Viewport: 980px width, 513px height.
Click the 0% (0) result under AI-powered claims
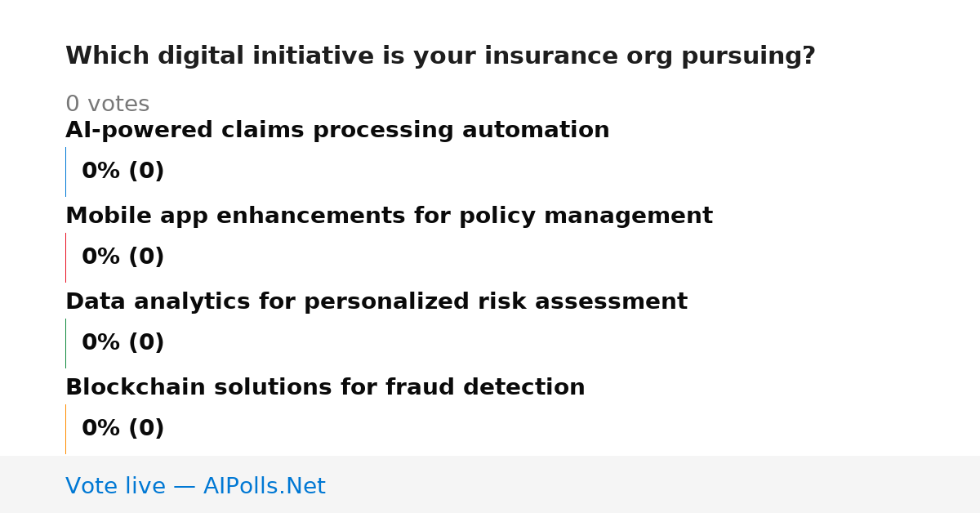pos(122,172)
